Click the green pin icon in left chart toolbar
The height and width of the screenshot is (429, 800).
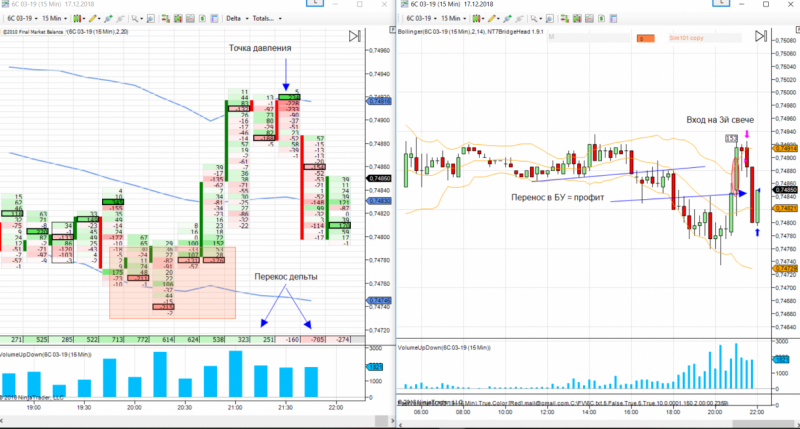108,18
